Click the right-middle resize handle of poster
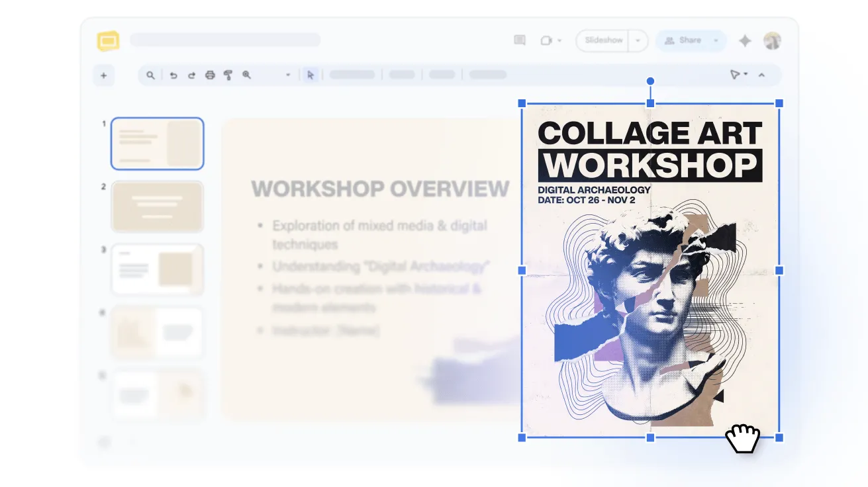 click(779, 270)
